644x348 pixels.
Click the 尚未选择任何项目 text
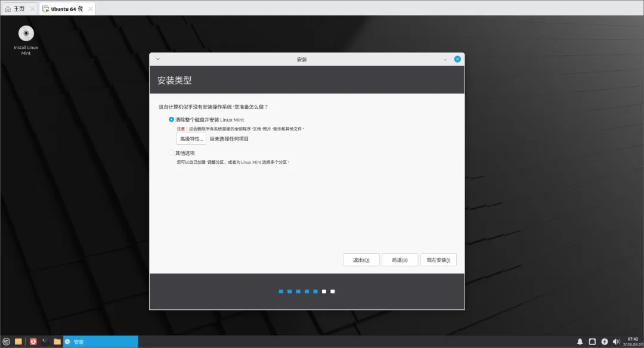click(x=229, y=139)
